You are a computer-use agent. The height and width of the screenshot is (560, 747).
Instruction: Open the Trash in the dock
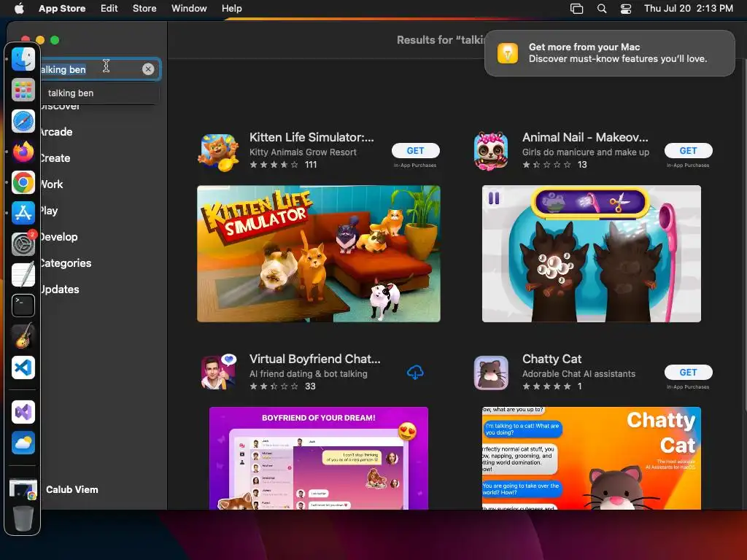23,518
